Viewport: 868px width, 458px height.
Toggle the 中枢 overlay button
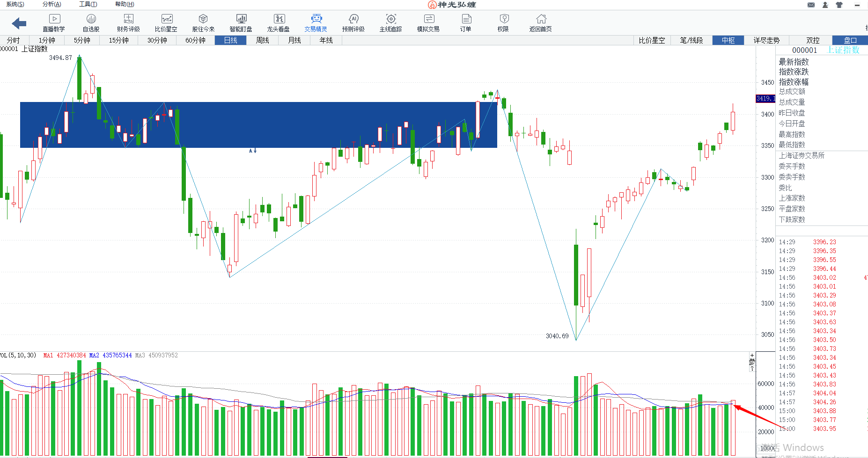click(x=728, y=40)
